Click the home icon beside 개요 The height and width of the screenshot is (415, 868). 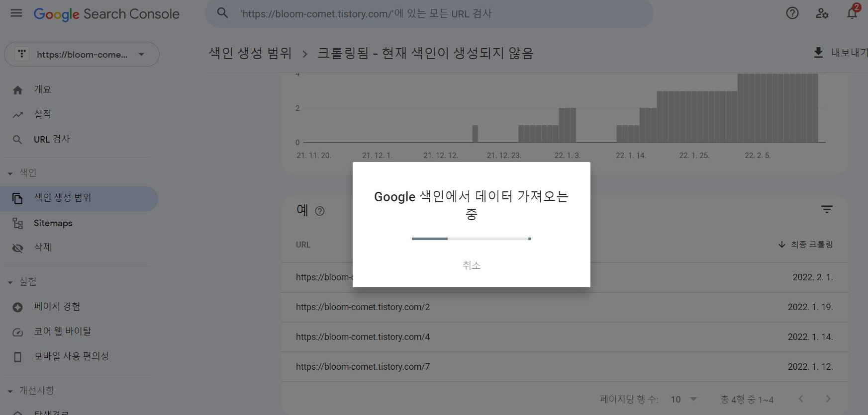pos(17,90)
